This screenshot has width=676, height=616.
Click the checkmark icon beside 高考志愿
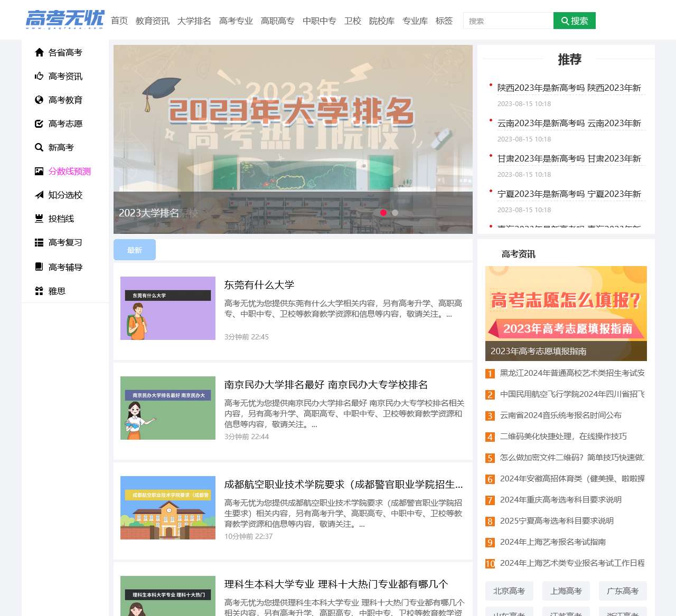[x=39, y=124]
